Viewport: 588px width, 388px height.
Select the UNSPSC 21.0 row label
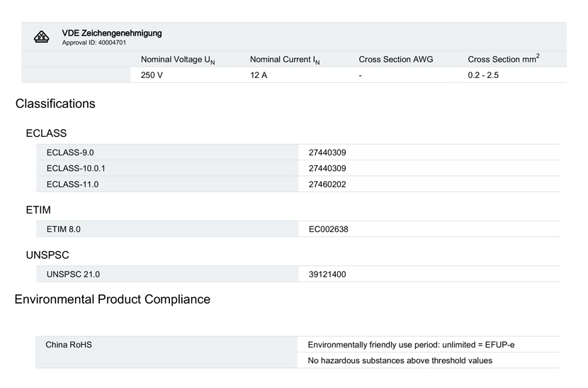click(73, 275)
